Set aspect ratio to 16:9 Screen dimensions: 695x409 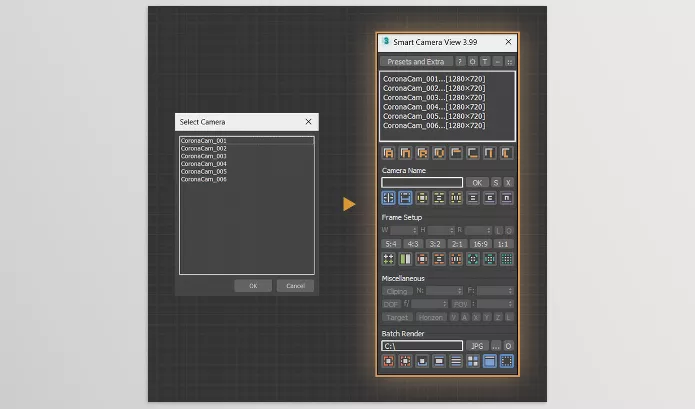click(480, 244)
